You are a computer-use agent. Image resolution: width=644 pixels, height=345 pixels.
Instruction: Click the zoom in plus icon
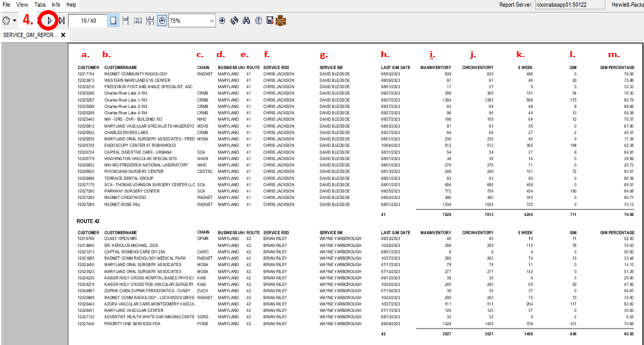222,21
